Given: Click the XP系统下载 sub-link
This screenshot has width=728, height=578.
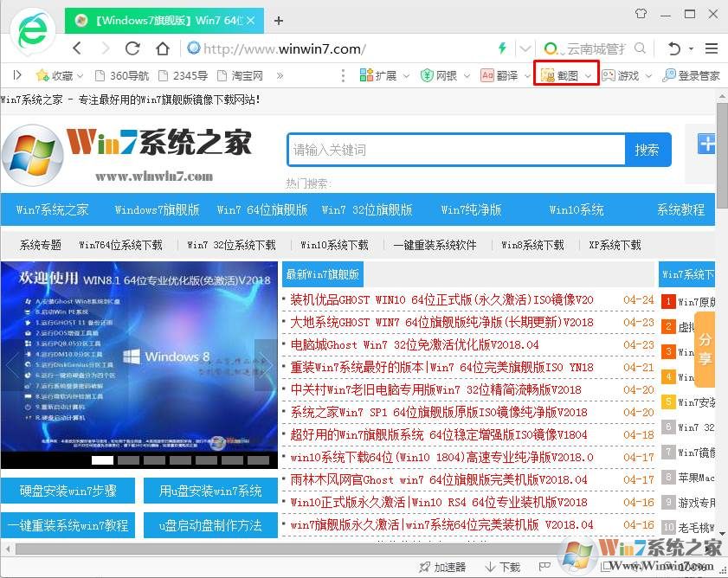Looking at the screenshot, I should [x=615, y=245].
